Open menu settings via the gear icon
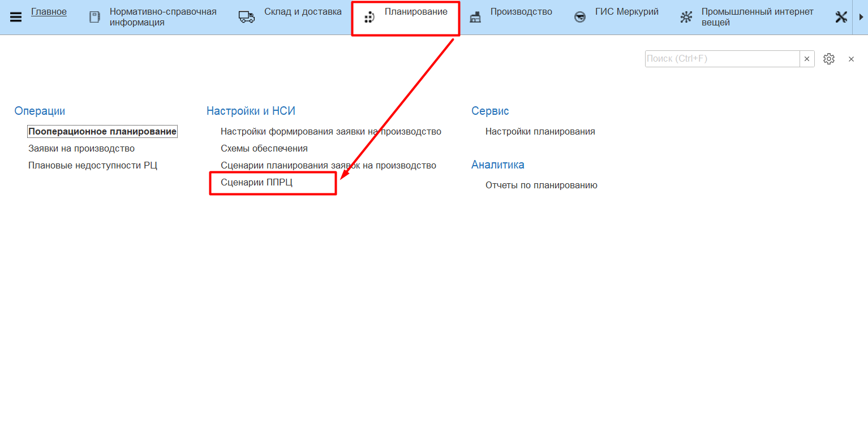868x432 pixels. click(x=829, y=59)
